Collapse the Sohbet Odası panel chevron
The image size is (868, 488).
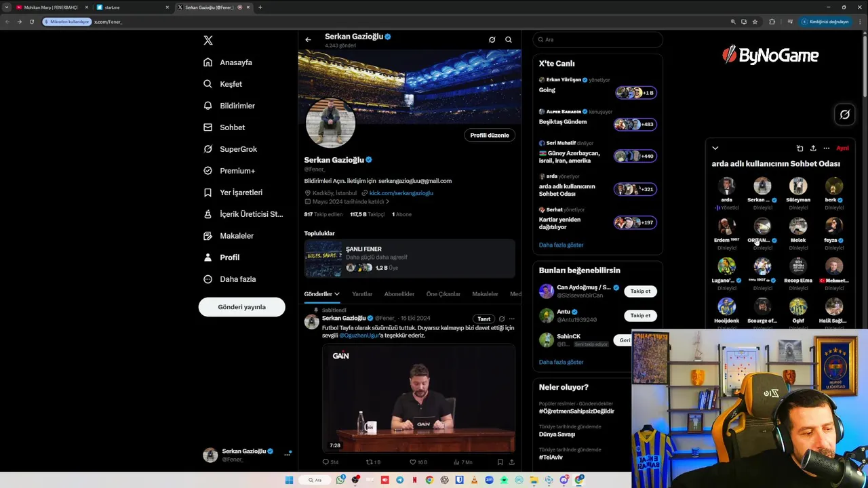(x=715, y=148)
